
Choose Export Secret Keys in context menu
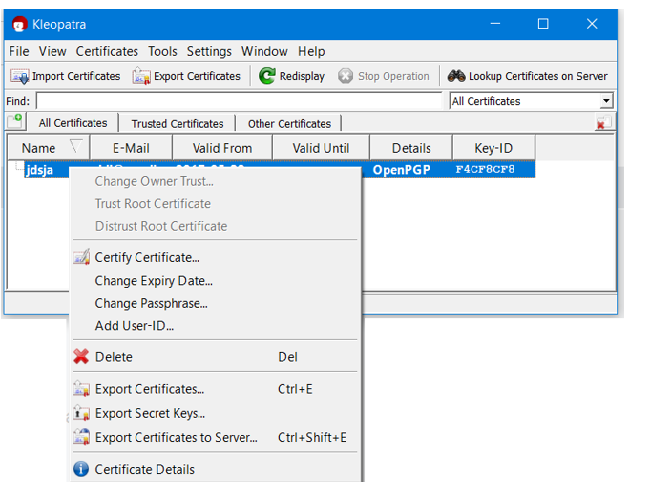click(150, 413)
